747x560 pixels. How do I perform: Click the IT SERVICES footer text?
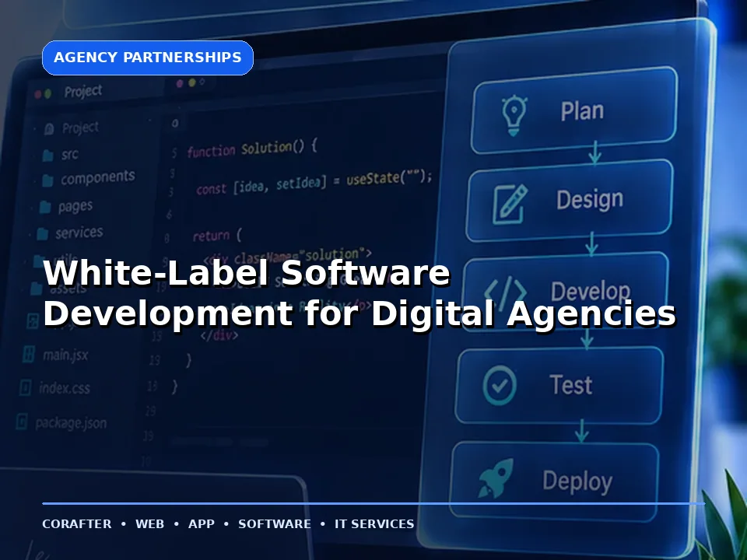374,523
